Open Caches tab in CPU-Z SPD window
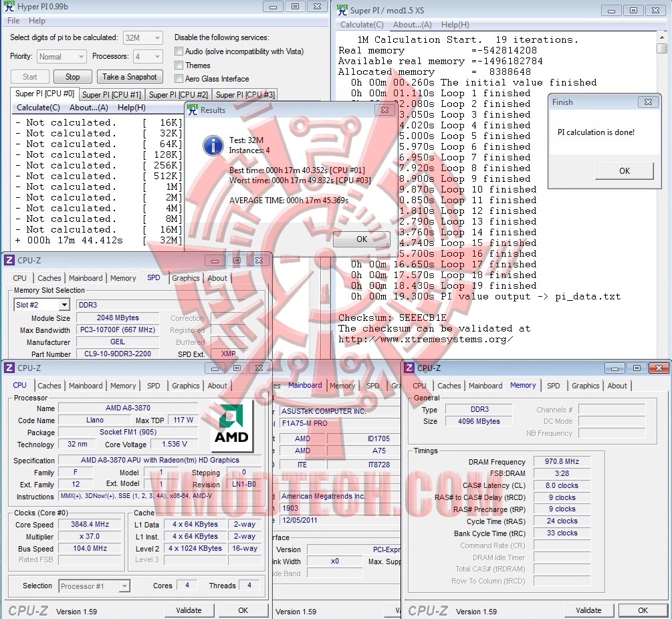This screenshot has height=619, width=672. (49, 278)
